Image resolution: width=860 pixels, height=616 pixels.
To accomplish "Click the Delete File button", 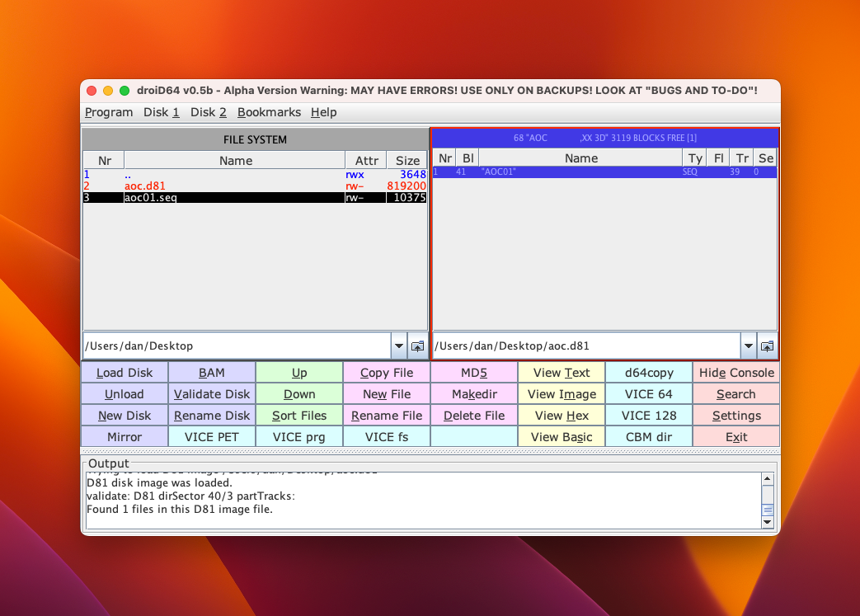I will point(474,416).
